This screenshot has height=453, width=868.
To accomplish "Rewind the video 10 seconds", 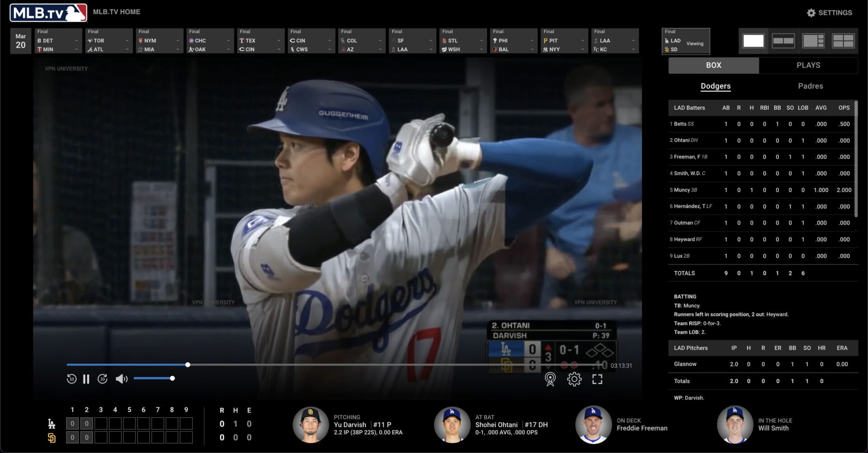I will [x=71, y=379].
